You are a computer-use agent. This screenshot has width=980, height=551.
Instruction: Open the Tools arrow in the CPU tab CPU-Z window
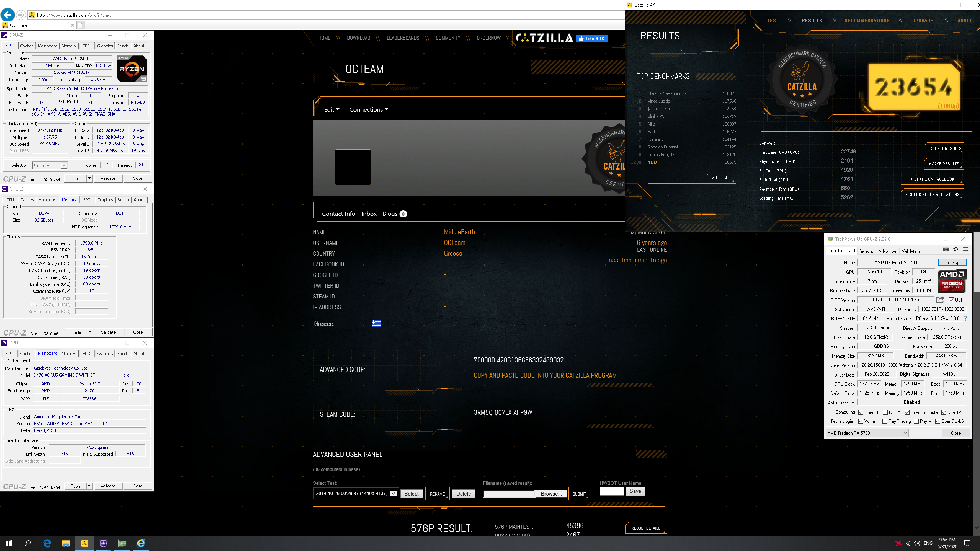point(89,178)
